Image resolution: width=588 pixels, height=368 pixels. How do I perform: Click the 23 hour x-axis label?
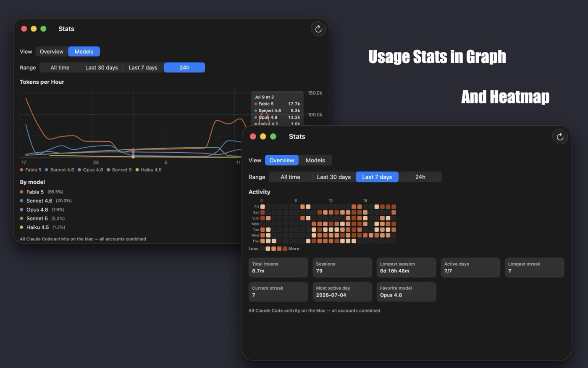point(96,162)
